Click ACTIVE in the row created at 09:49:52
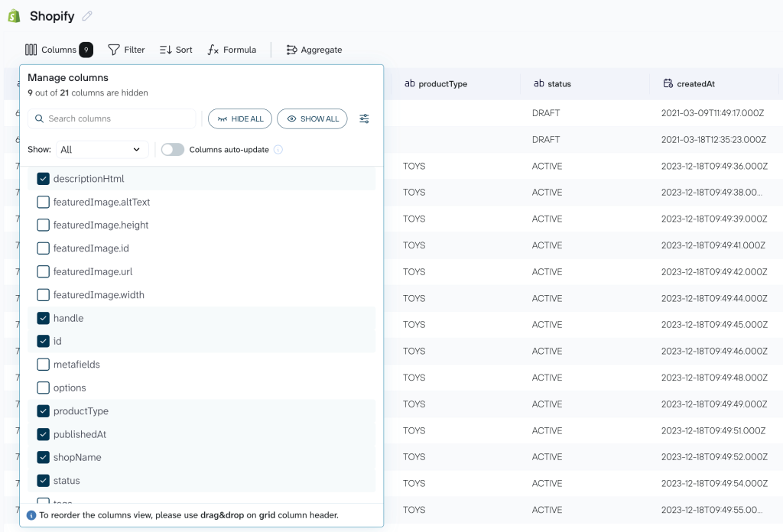This screenshot has width=783, height=532. (x=547, y=457)
